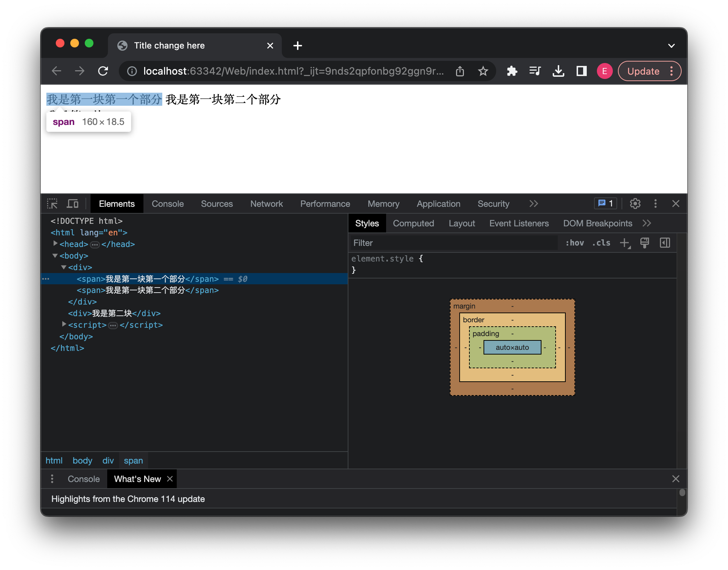The width and height of the screenshot is (728, 570).
Task: Click the browser back arrow
Action: click(57, 71)
